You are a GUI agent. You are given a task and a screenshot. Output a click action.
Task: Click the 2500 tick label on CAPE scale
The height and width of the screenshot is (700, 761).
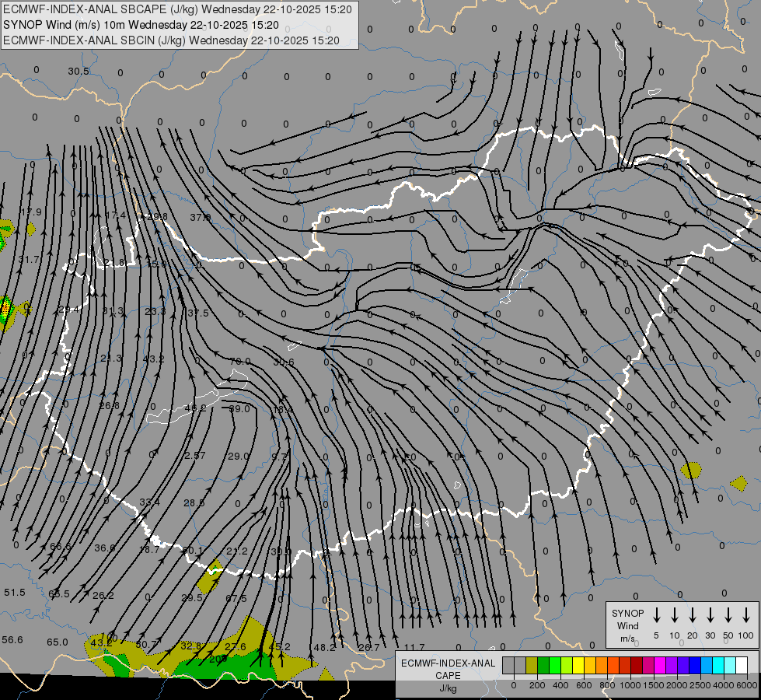[x=700, y=685]
